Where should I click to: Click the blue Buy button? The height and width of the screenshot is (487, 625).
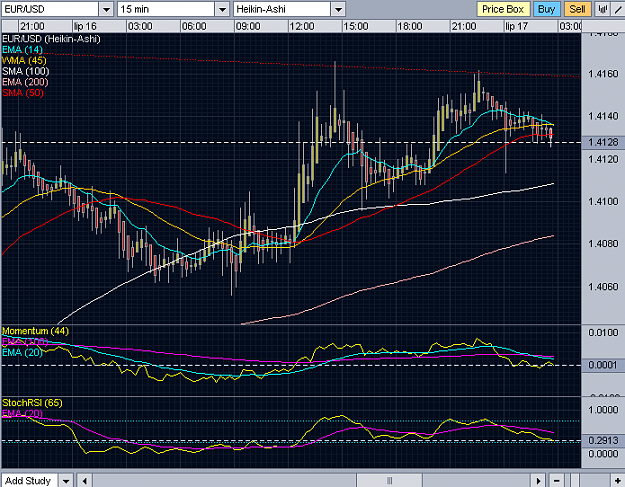coord(546,9)
